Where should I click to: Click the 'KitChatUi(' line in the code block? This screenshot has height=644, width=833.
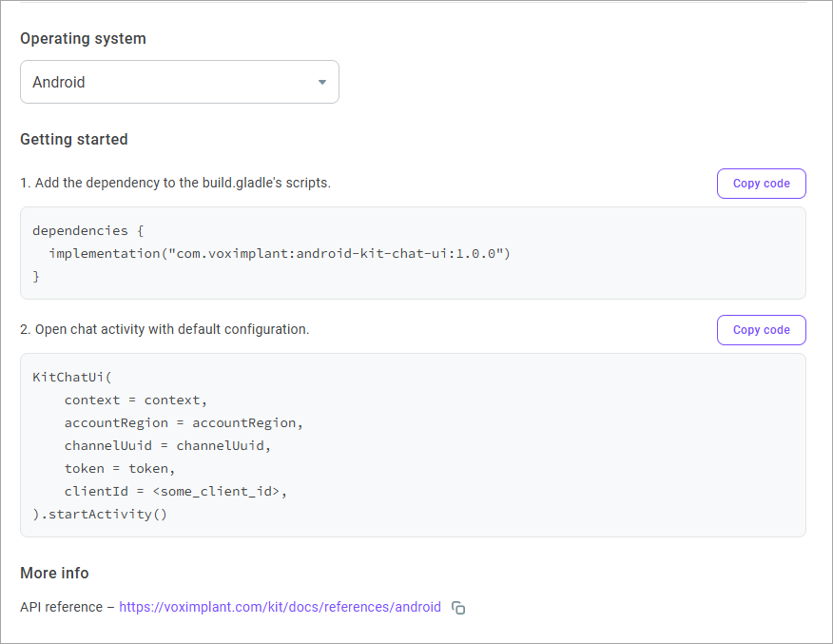(72, 378)
